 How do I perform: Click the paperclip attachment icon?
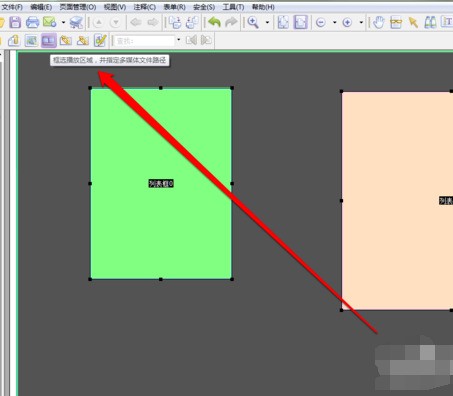14,41
